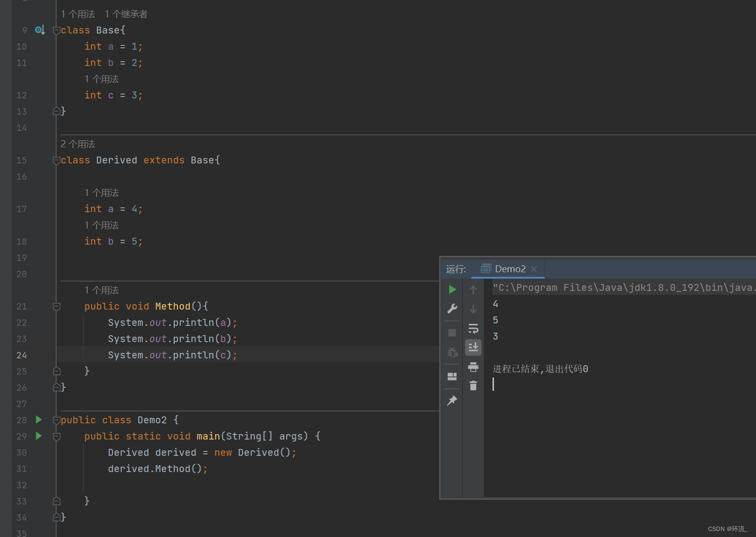Image resolution: width=756 pixels, height=537 pixels.
Task: Click '1 个用法' hint above int a = 4
Action: pos(101,193)
